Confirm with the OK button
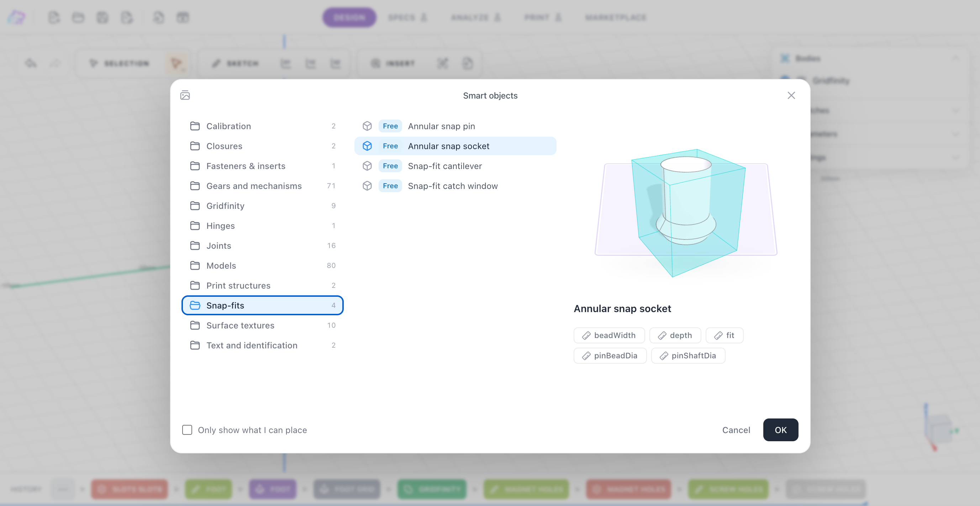The image size is (980, 506). click(781, 430)
